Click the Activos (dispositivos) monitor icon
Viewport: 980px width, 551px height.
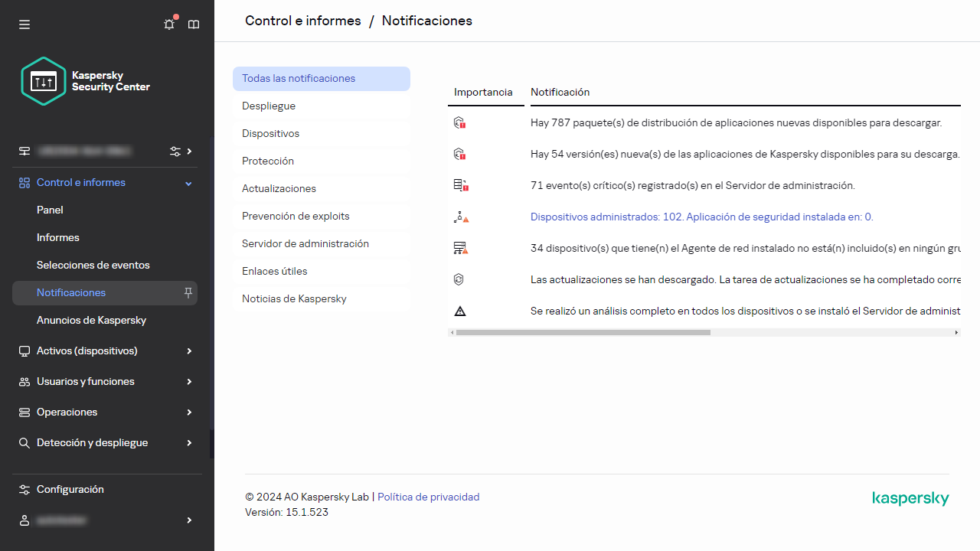(24, 351)
